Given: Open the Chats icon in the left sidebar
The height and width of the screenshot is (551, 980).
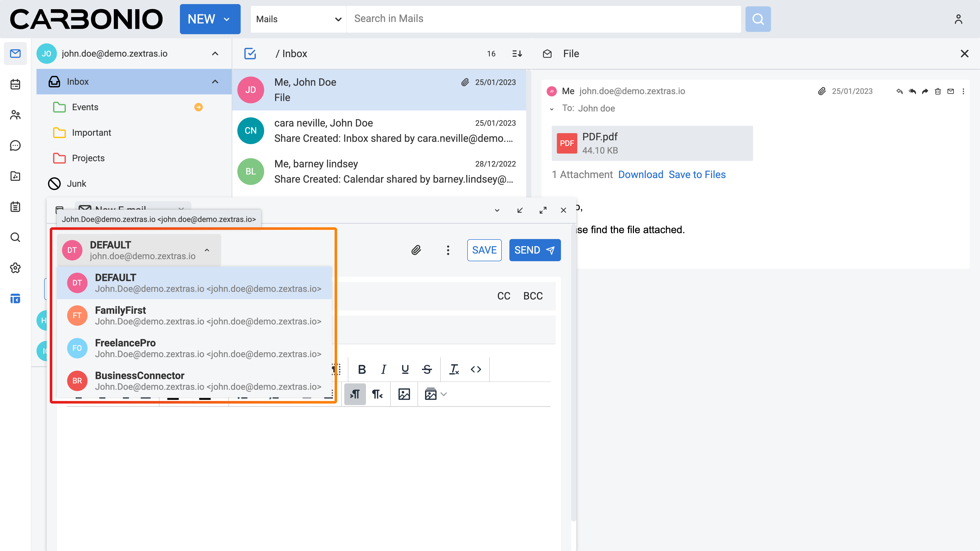Looking at the screenshot, I should tap(15, 145).
